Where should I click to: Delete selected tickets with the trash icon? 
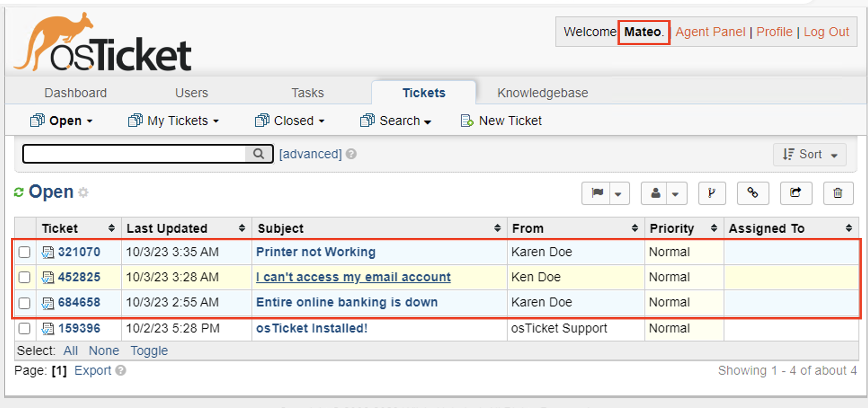click(x=838, y=193)
